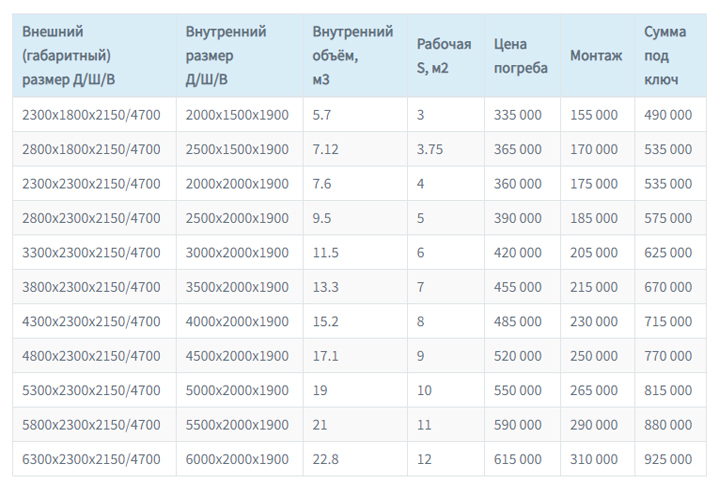Select the installation cell 205 000
The image size is (718, 486).
pos(594,253)
